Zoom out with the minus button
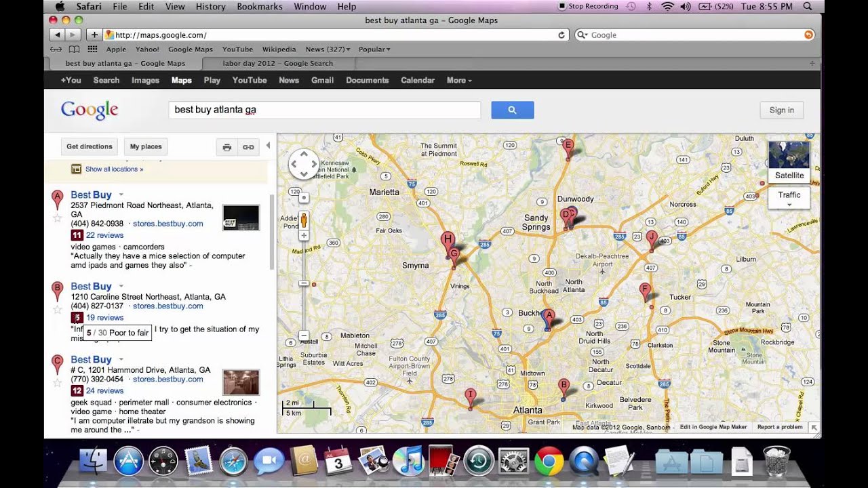Image resolution: width=868 pixels, height=488 pixels. coord(304,335)
